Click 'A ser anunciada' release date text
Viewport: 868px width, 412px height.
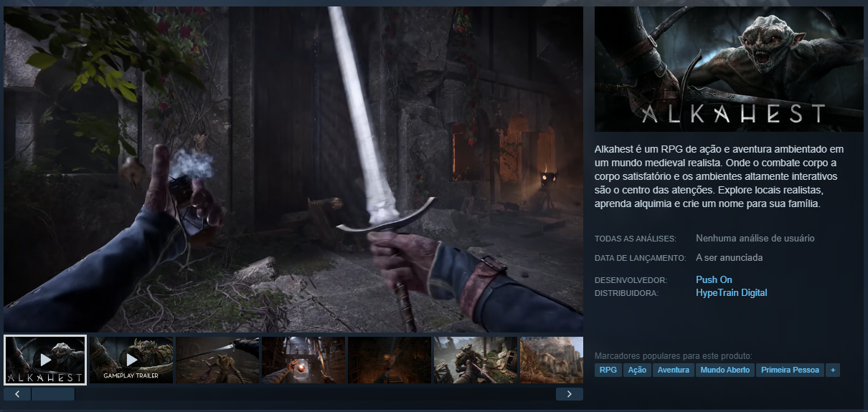[x=729, y=257]
